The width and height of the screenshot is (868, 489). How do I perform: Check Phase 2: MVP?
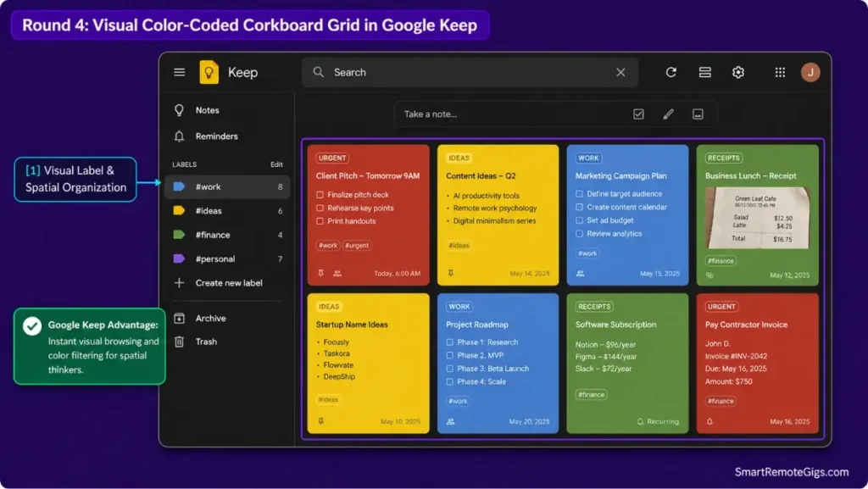[449, 355]
